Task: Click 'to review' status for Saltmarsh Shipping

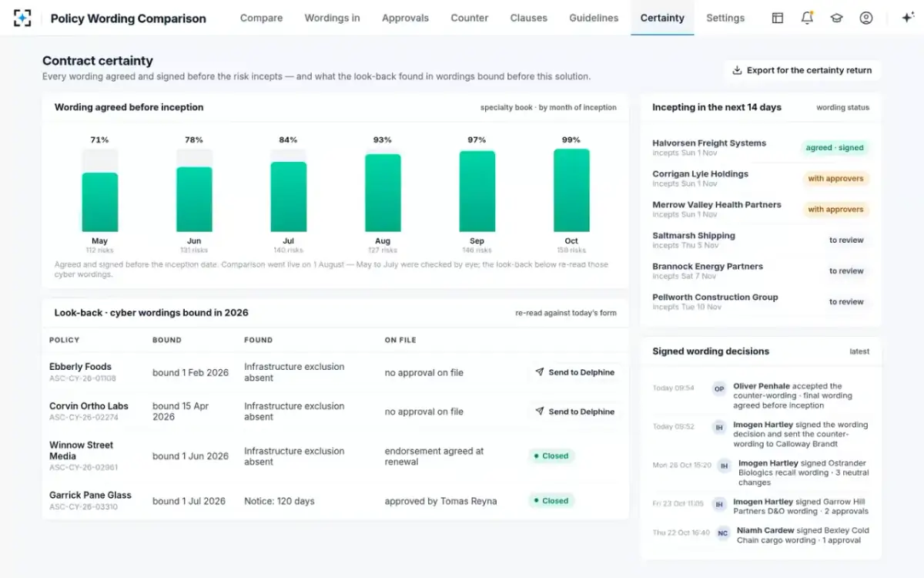Action: tap(846, 240)
